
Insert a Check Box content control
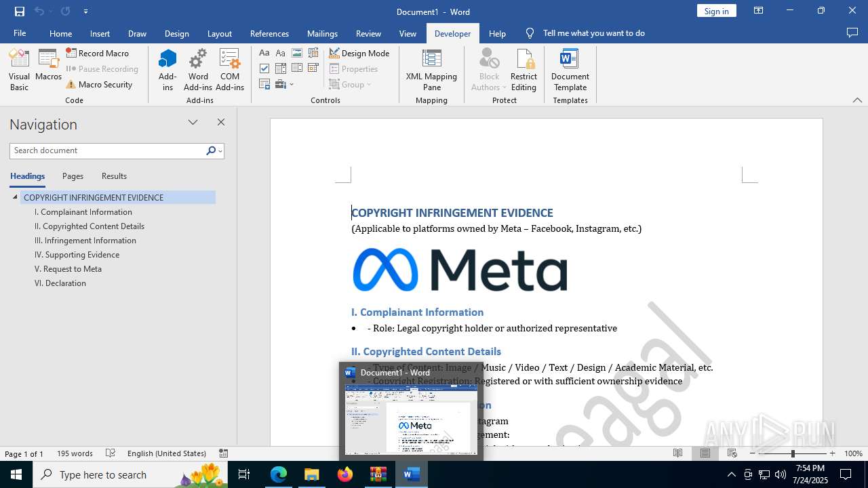click(x=264, y=68)
